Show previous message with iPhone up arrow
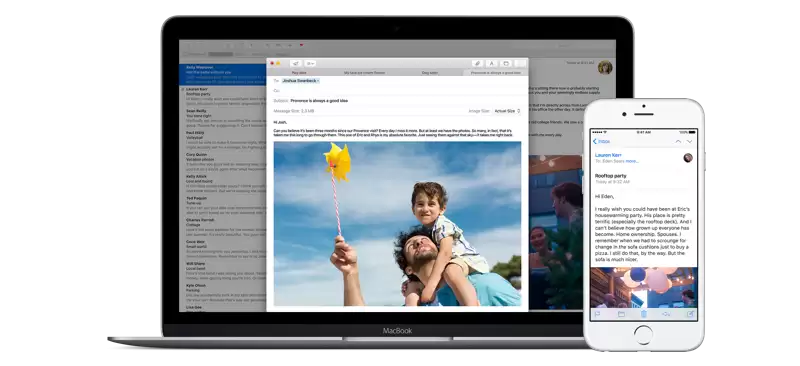This screenshot has height=366, width=800. tap(678, 141)
